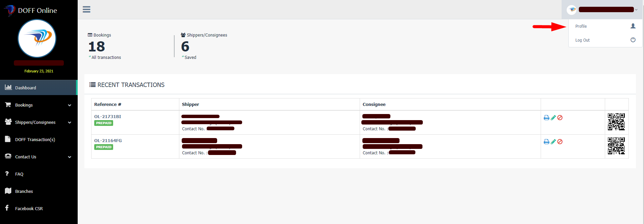Select Profile from the user menu
The width and height of the screenshot is (644, 224).
click(x=581, y=26)
